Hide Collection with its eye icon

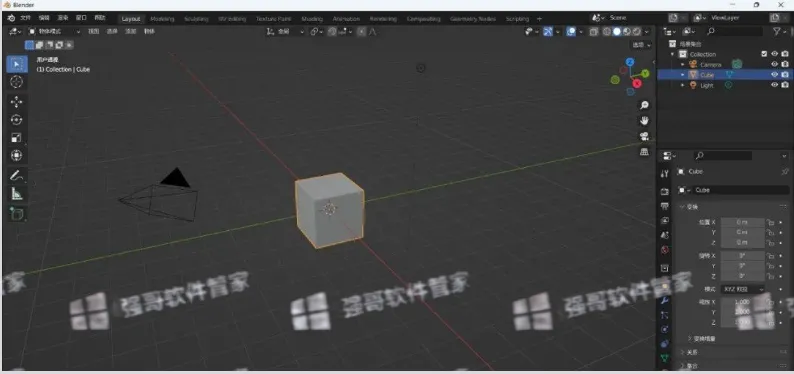774,54
